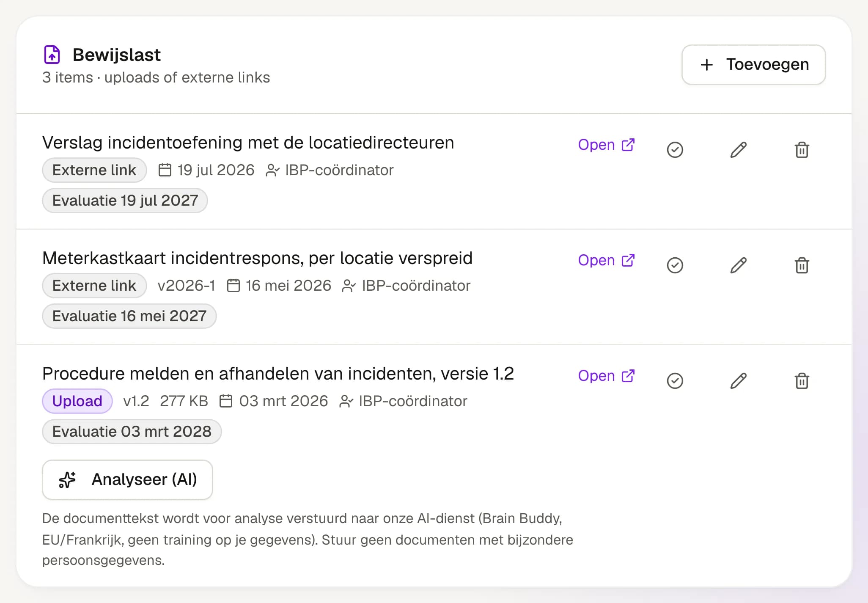Open the Procedure melden en afhandelen document
Viewport: 868px width, 603px height.
click(x=606, y=376)
